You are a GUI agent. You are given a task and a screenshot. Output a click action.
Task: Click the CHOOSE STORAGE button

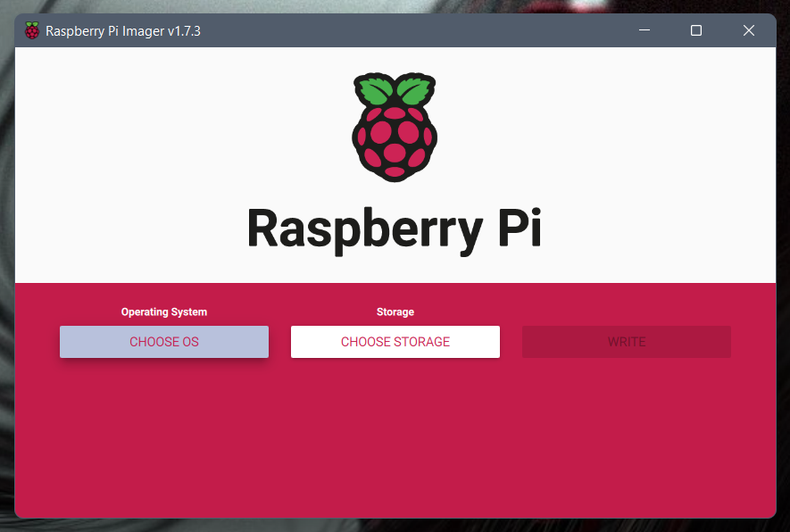tap(395, 342)
